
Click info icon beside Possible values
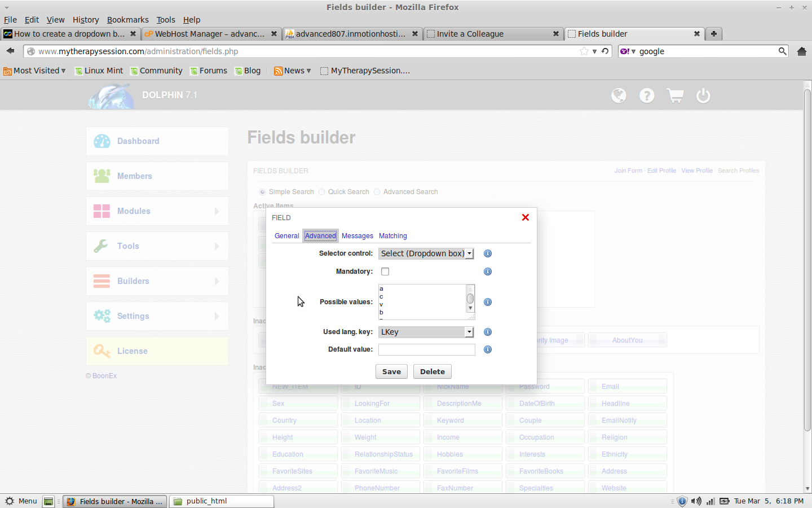(488, 302)
